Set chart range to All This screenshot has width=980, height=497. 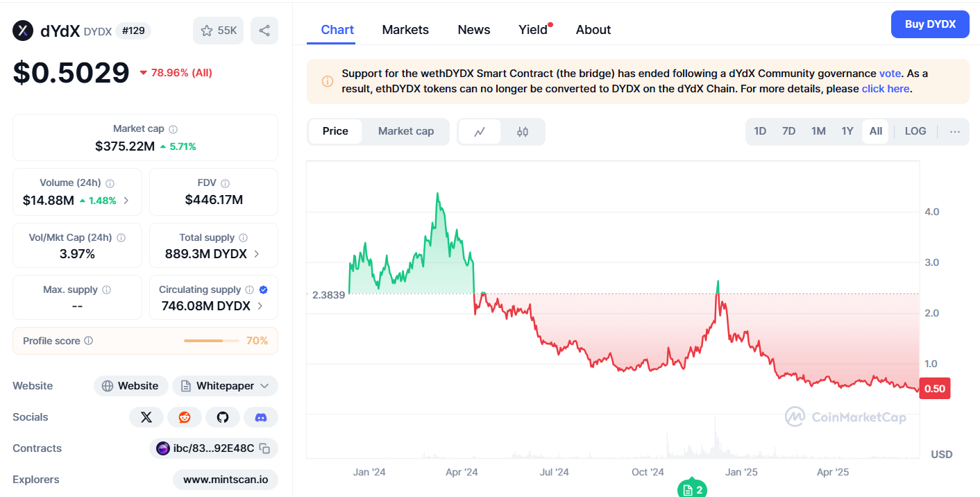point(876,131)
